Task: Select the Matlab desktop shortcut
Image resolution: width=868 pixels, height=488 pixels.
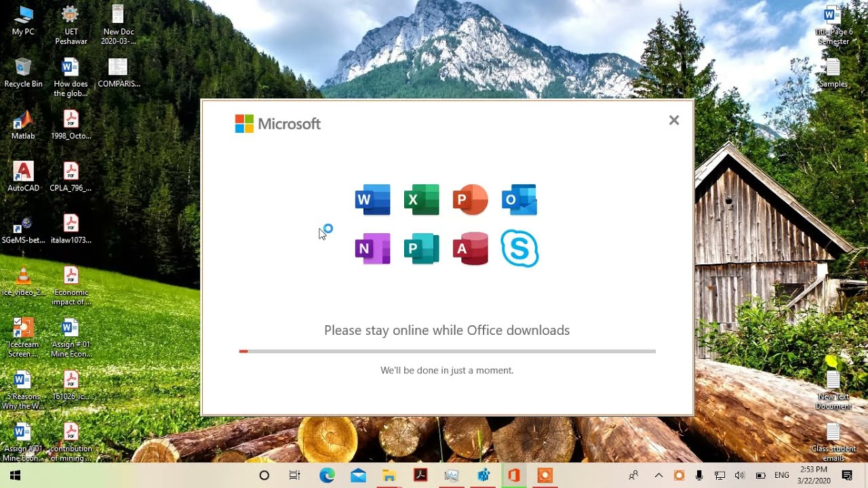Action: (x=23, y=125)
